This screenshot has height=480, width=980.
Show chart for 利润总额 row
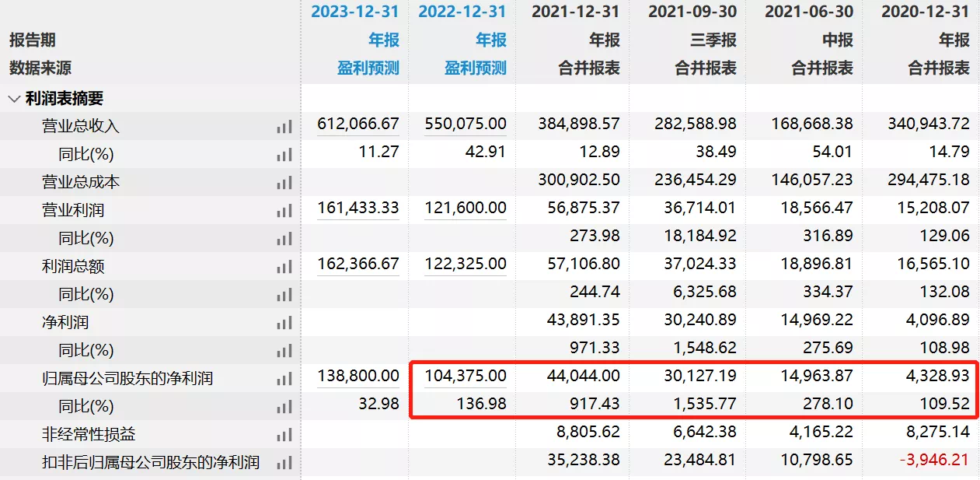(x=284, y=267)
